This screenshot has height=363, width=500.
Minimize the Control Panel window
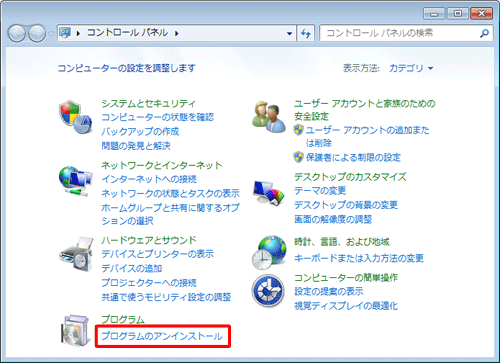pyautogui.click(x=434, y=14)
